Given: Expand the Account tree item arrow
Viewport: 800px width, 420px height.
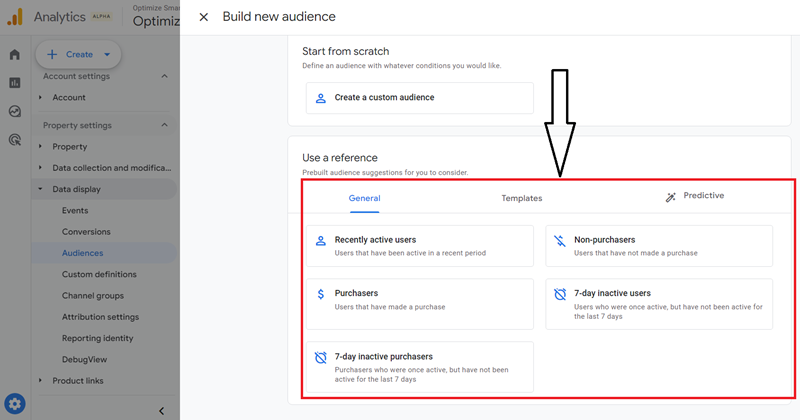Looking at the screenshot, I should coord(40,97).
